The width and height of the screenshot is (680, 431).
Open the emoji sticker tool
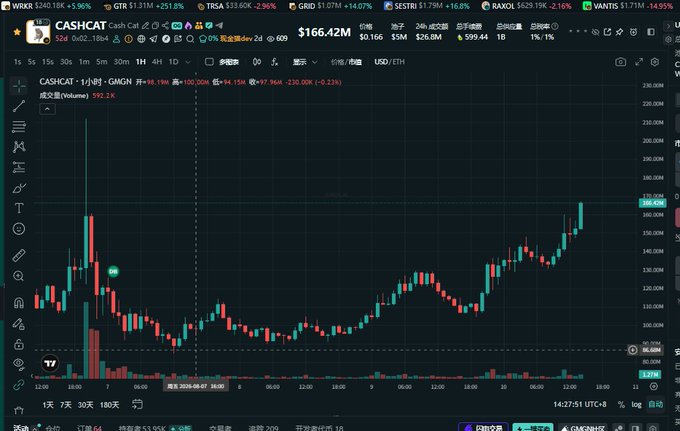(19, 229)
